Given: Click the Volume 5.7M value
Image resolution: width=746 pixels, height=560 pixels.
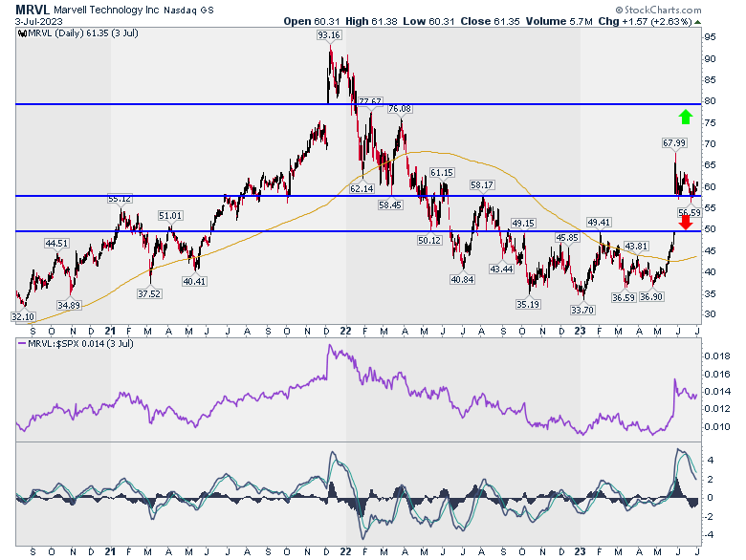Looking at the screenshot, I should click(x=559, y=21).
